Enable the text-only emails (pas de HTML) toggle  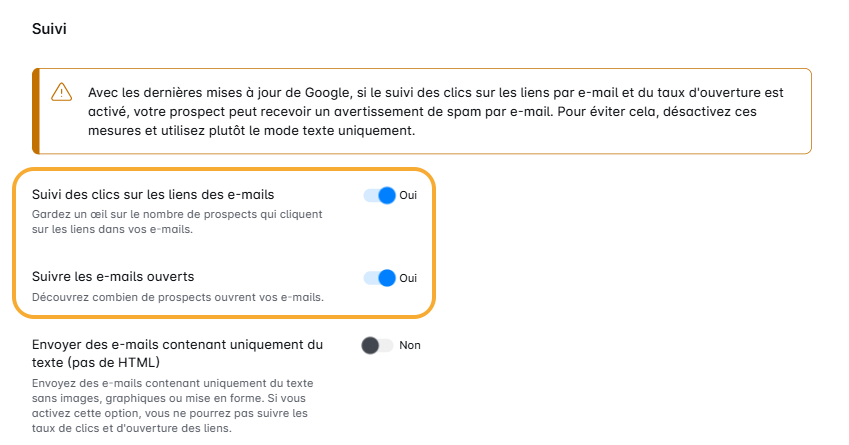click(377, 345)
